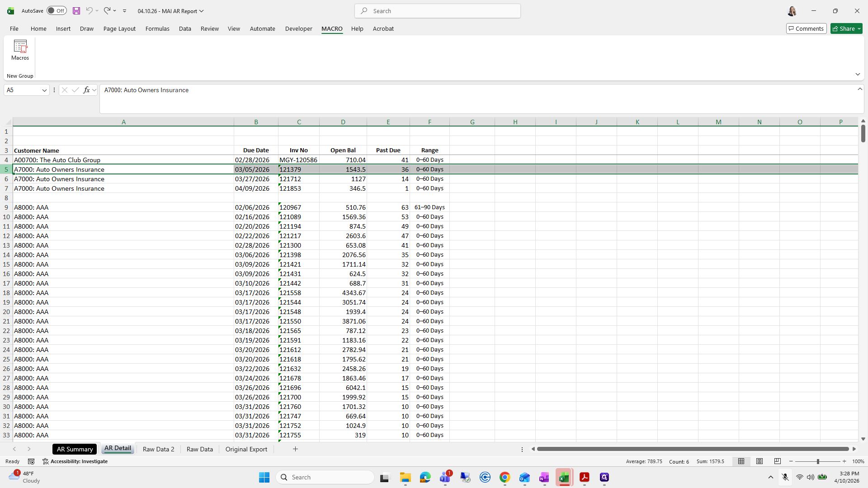Expand the formula bar
Viewport: 868px width, 488px height.
pyautogui.click(x=860, y=89)
